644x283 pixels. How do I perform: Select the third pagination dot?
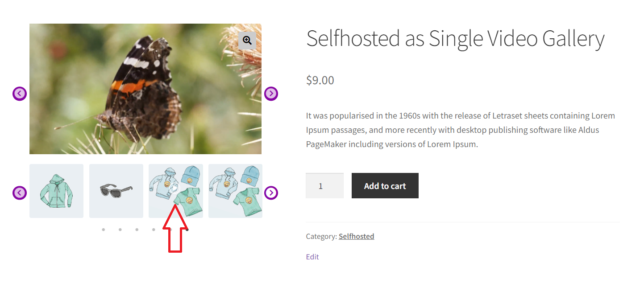(137, 230)
